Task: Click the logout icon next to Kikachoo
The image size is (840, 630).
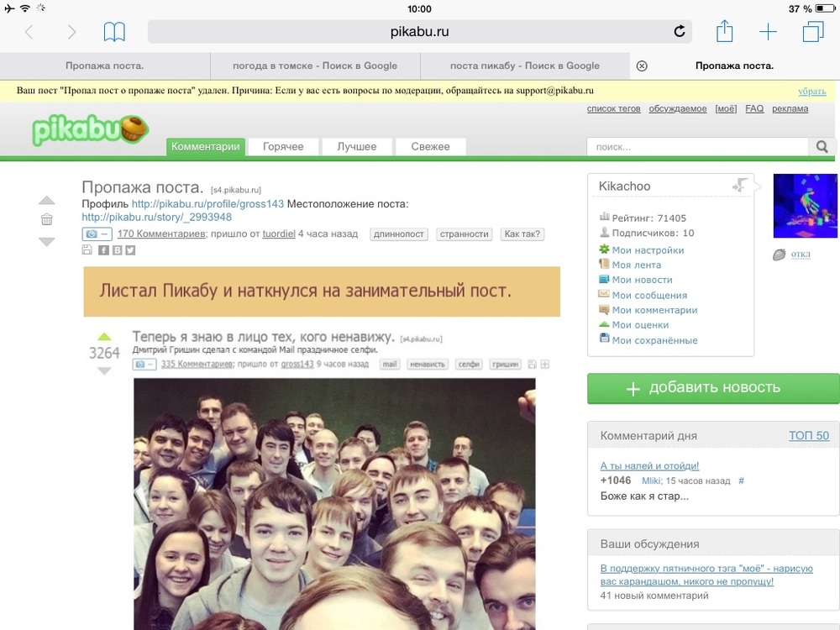Action: (739, 186)
